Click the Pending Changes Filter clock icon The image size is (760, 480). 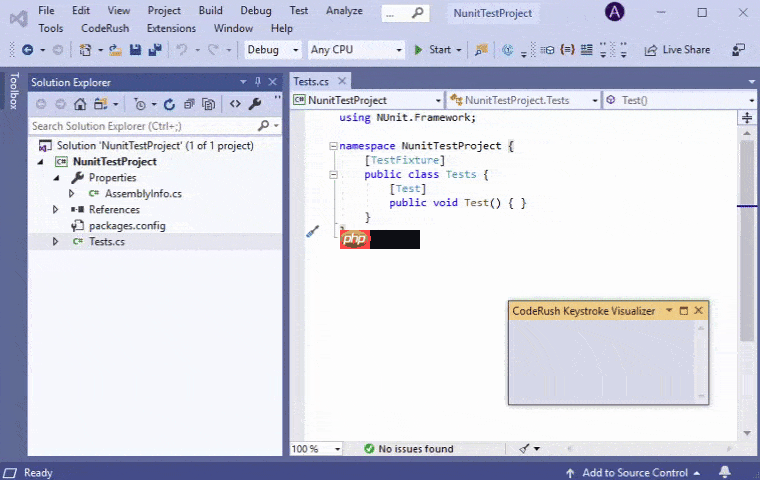point(140,104)
